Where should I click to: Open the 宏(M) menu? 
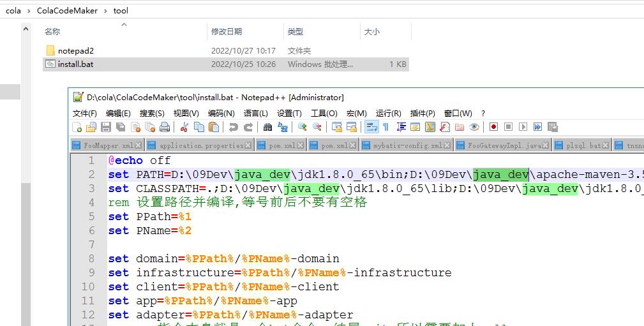pyautogui.click(x=357, y=114)
